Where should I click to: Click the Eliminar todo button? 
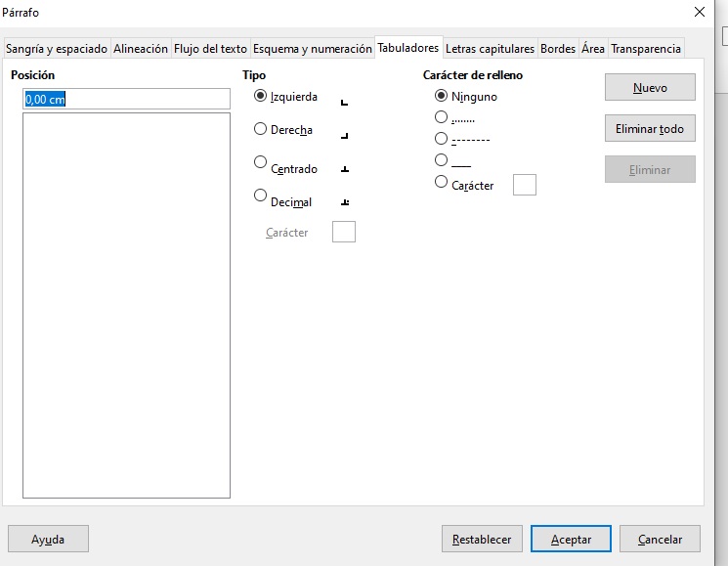click(x=650, y=129)
